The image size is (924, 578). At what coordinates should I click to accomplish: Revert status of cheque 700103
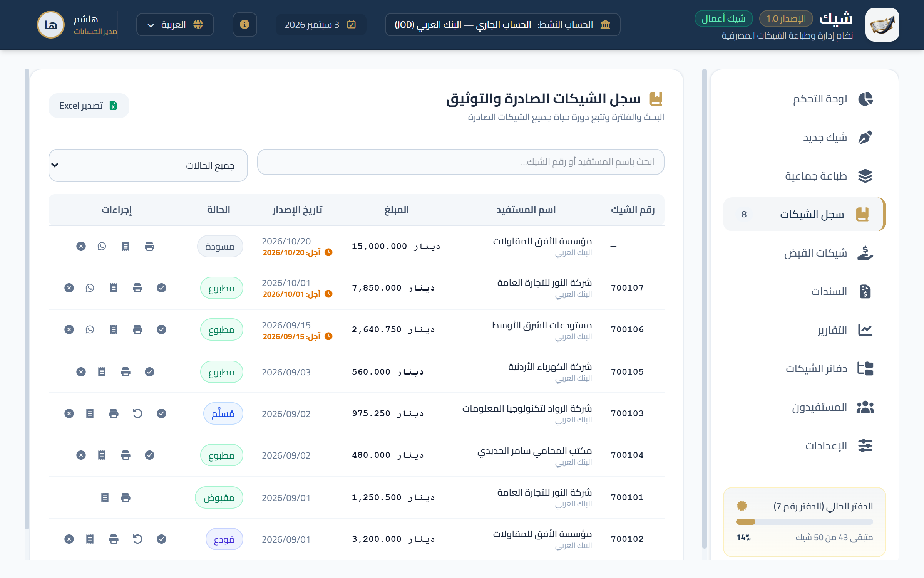point(137,413)
